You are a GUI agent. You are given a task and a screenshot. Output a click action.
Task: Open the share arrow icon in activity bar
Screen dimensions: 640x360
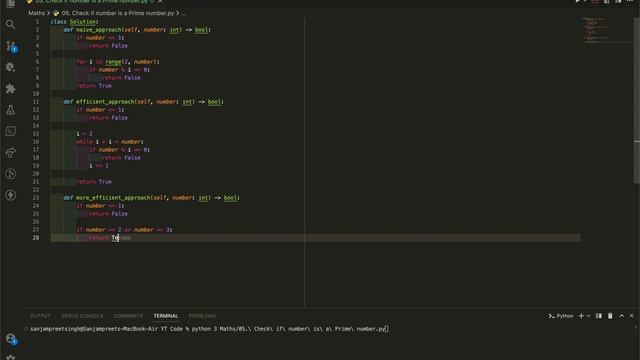11,153
